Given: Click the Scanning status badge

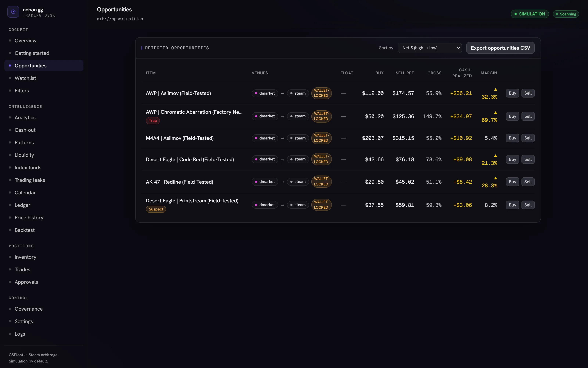Looking at the screenshot, I should [x=566, y=14].
